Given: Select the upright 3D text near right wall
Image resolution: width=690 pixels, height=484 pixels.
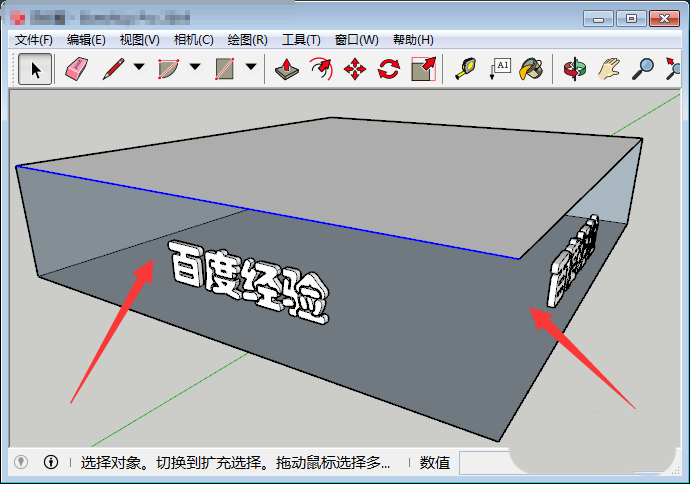Looking at the screenshot, I should coord(573,260).
